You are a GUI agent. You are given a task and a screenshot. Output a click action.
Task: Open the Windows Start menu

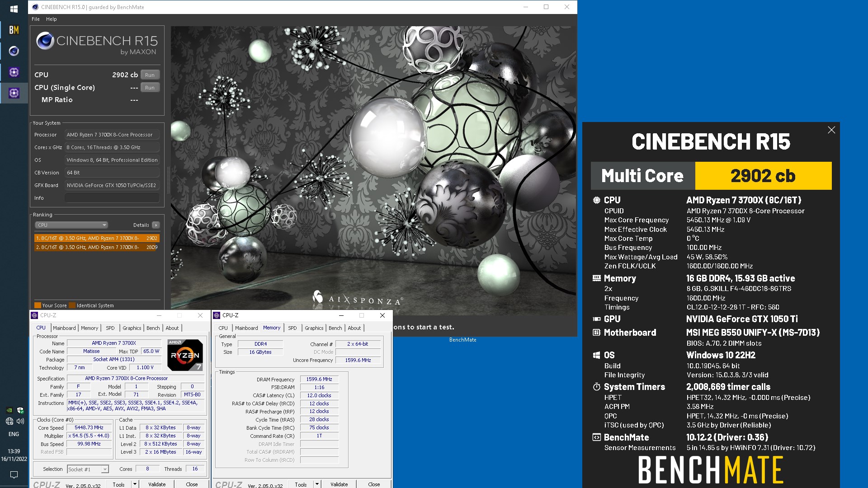coord(14,9)
